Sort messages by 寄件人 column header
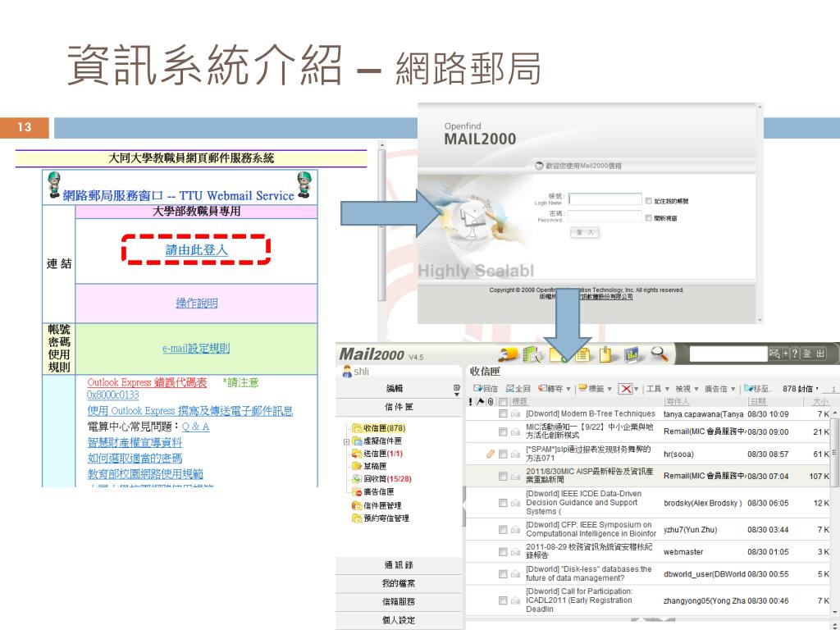 (677, 401)
